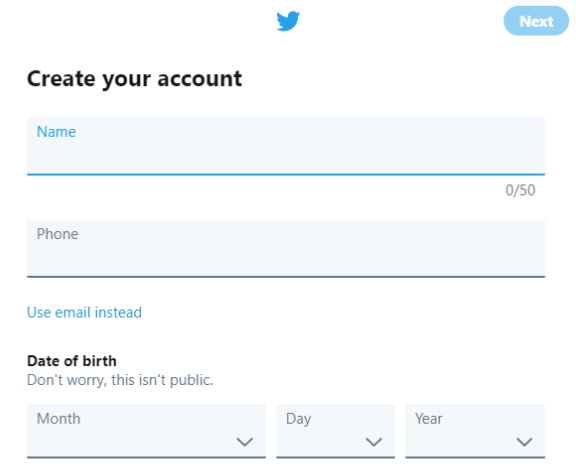Click the Month dropdown chevron arrow
576x473 pixels.
click(245, 442)
